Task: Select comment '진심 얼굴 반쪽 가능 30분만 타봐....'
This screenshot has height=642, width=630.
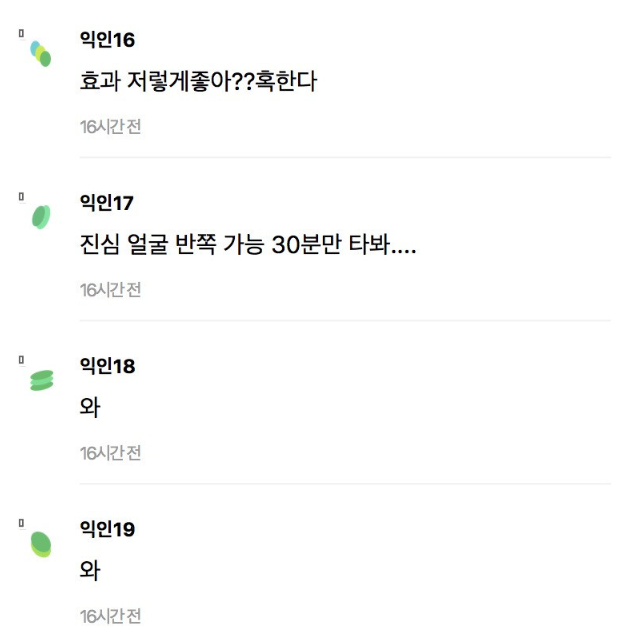Action: tap(248, 244)
